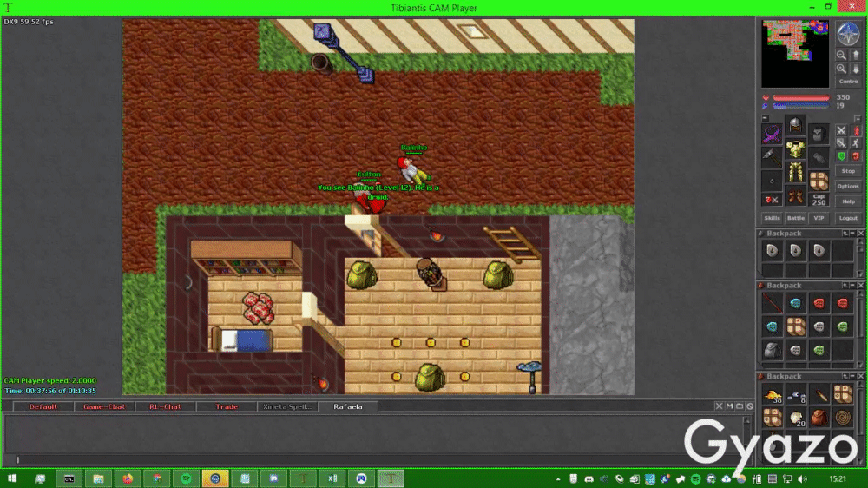The image size is (868, 488).
Task: Collapse inventory with the minus button
Action: [x=765, y=118]
